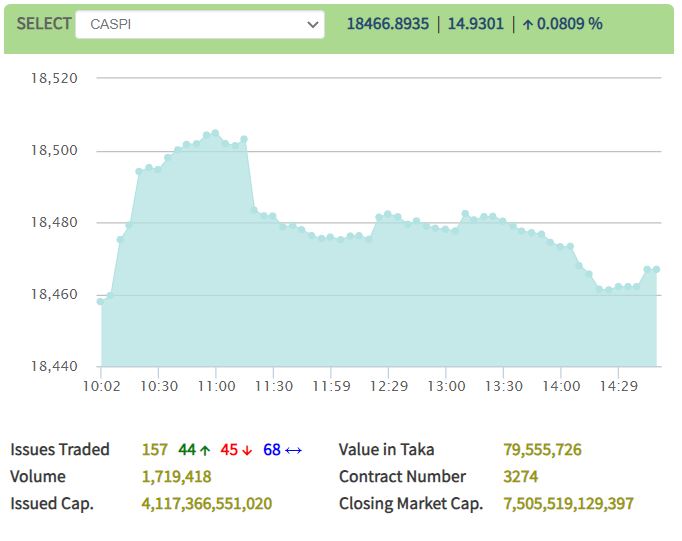Click the blue unchanged arrow beside 68
This screenshot has width=682, height=541.
click(293, 450)
